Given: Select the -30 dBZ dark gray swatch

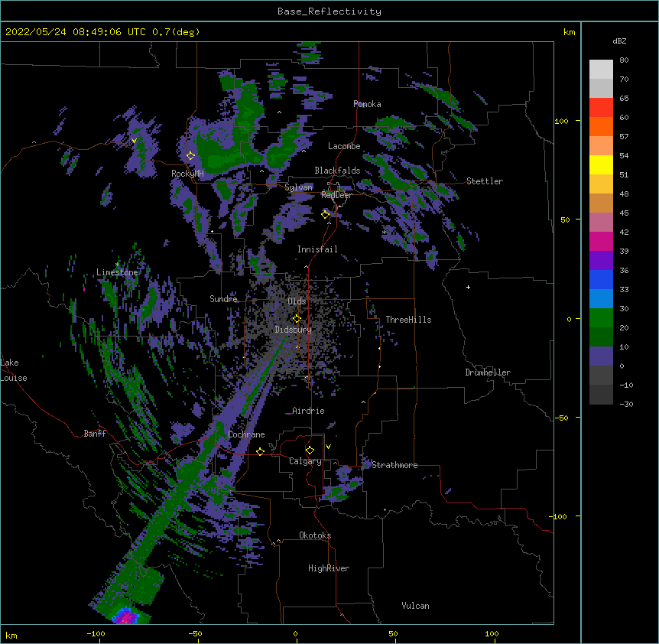Looking at the screenshot, I should click(601, 395).
